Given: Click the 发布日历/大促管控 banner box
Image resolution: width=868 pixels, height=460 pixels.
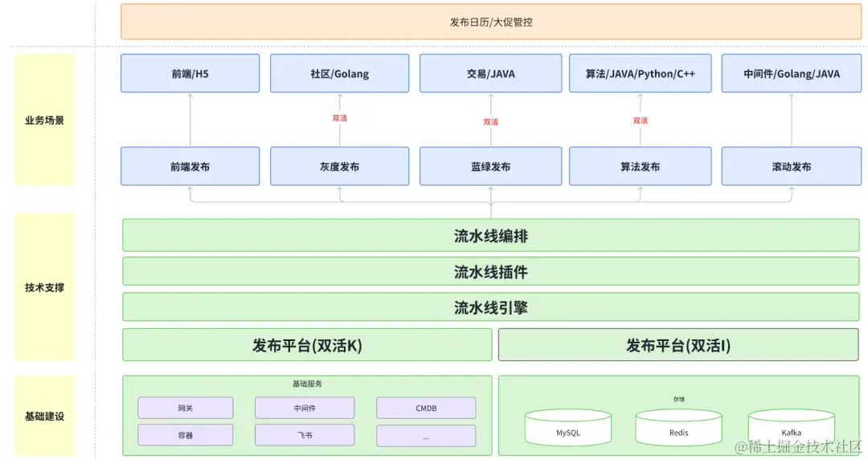Looking at the screenshot, I should click(x=491, y=22).
